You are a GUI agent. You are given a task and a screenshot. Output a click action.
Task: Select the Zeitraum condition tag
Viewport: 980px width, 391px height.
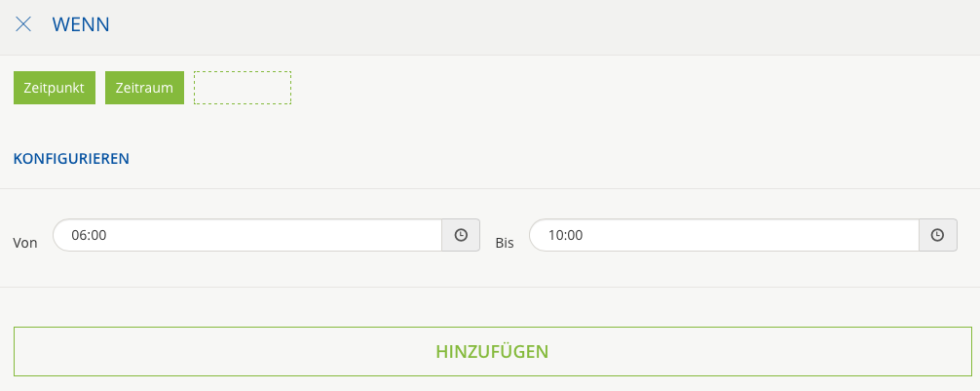click(144, 88)
